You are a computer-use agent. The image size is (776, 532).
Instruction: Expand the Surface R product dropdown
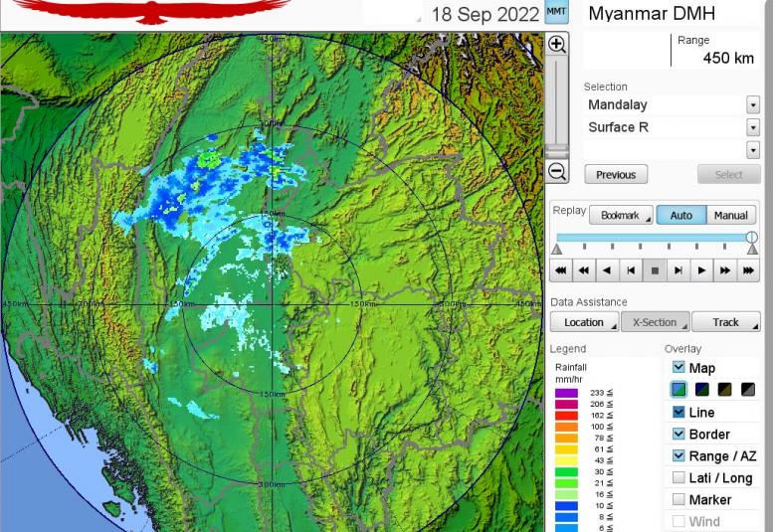click(x=752, y=127)
